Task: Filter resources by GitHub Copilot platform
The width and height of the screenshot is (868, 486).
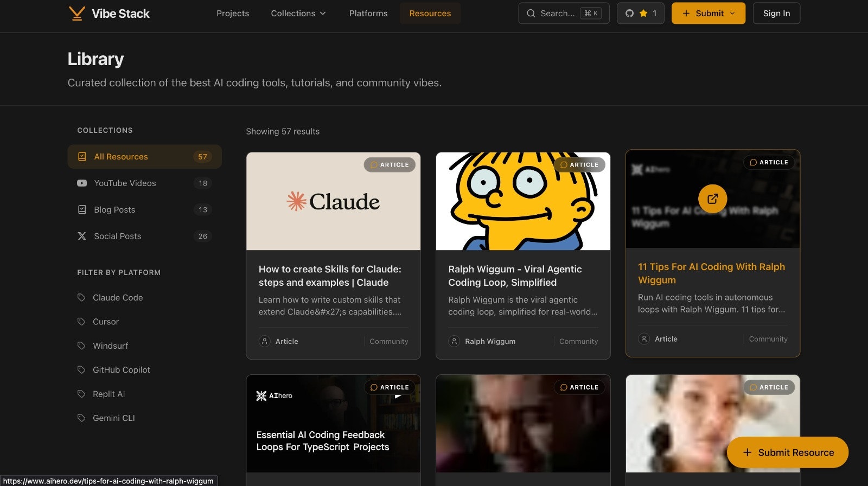Action: [122, 370]
